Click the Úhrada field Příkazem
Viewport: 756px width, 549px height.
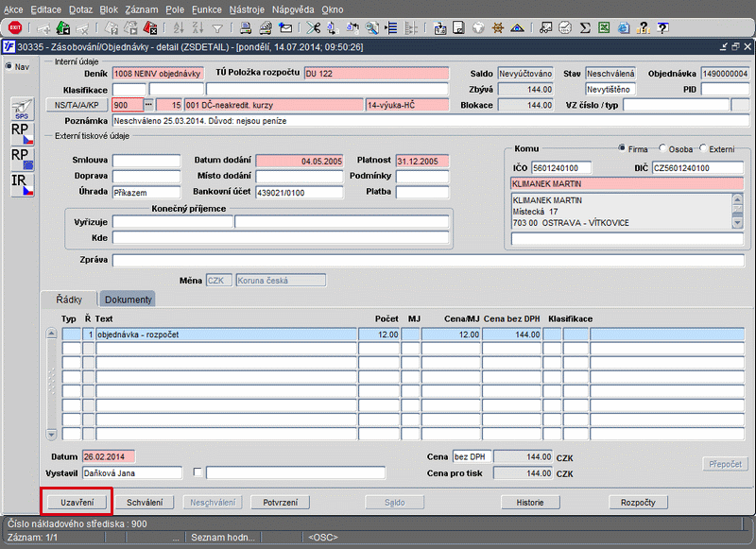(146, 193)
